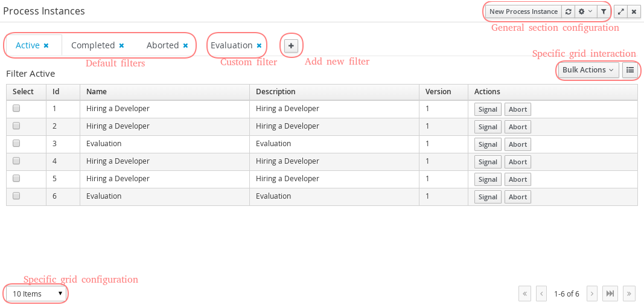Open the filter funnel icon
Image resolution: width=644 pixels, height=305 pixels.
click(x=604, y=11)
